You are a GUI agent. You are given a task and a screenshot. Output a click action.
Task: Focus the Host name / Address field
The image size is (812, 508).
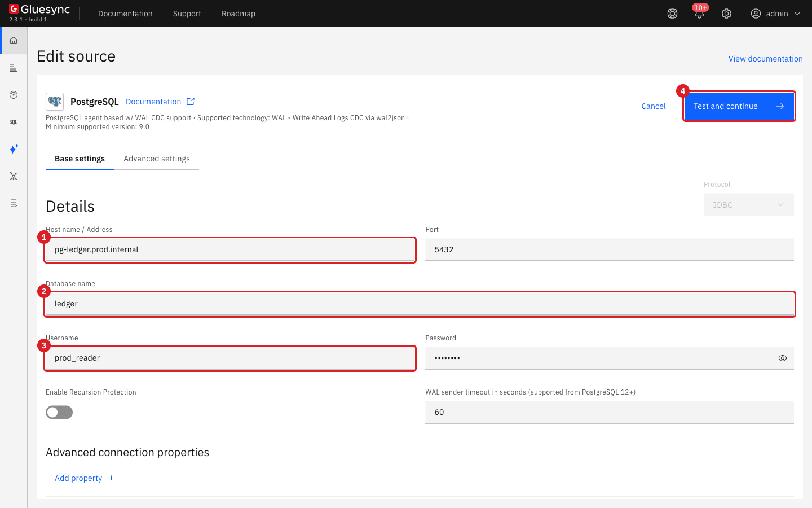click(x=230, y=249)
